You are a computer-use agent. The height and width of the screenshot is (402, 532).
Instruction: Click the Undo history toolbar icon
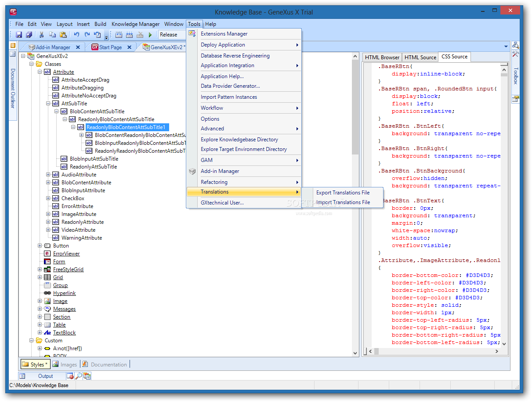coord(98,35)
